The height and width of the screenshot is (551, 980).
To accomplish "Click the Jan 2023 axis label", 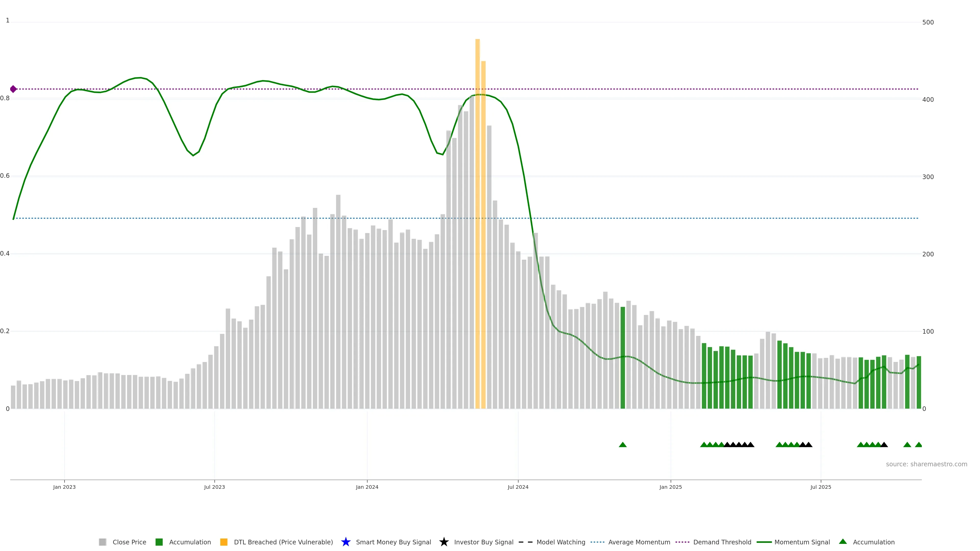I will click(64, 487).
